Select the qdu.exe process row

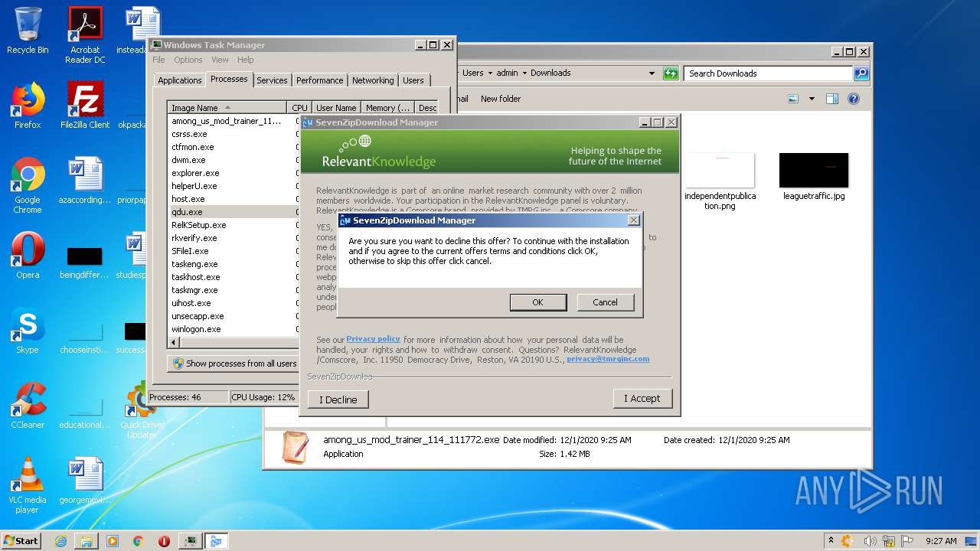coord(234,212)
